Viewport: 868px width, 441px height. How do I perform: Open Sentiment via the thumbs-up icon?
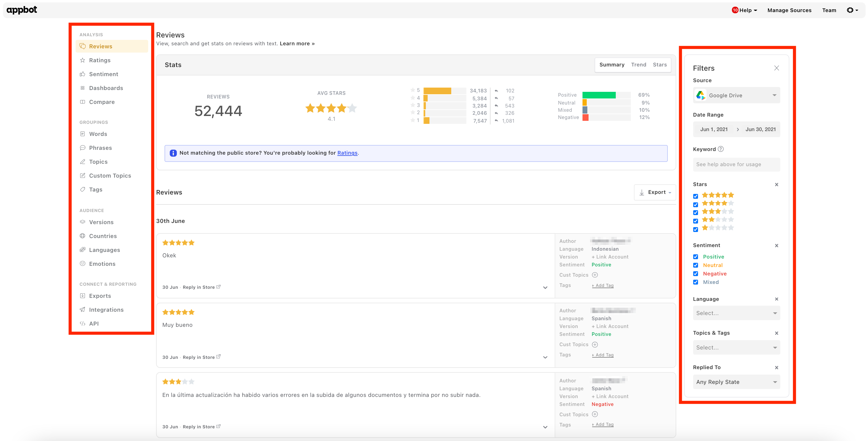83,74
